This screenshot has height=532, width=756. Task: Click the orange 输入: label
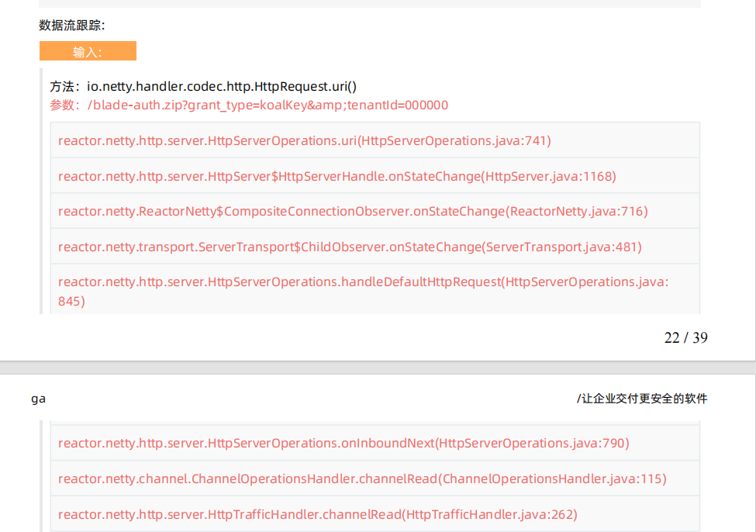(x=88, y=52)
